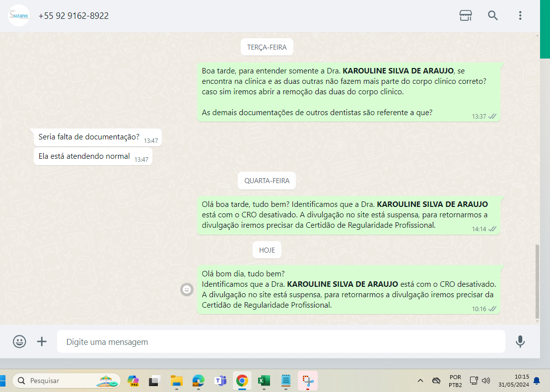
Task: Open Excel from the taskbar
Action: pos(264,381)
